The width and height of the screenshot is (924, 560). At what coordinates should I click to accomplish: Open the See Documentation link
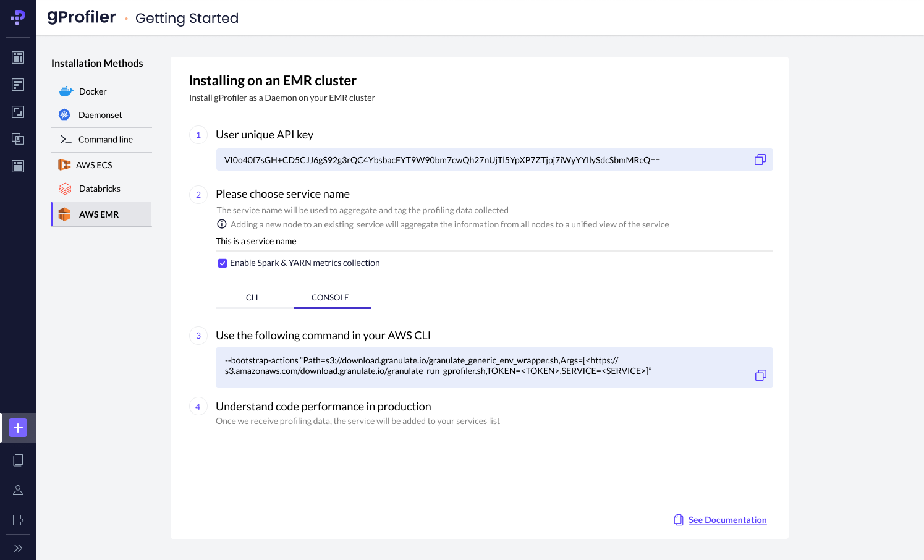[727, 520]
